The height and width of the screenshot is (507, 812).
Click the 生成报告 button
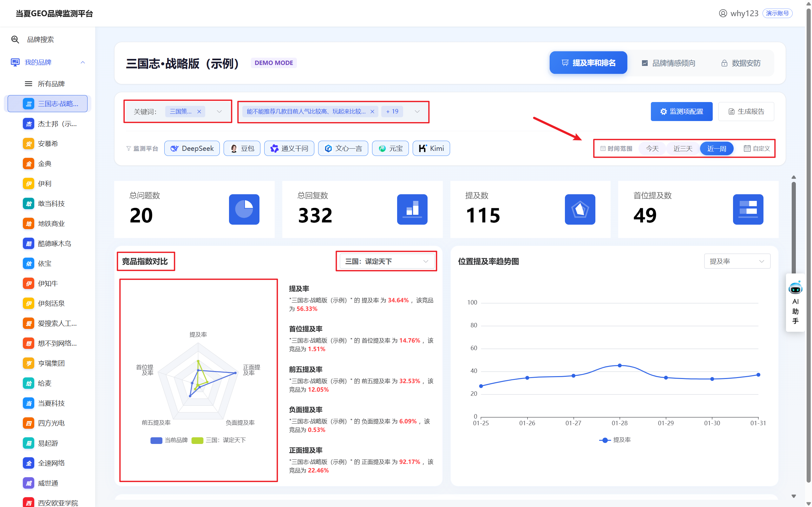[746, 112]
